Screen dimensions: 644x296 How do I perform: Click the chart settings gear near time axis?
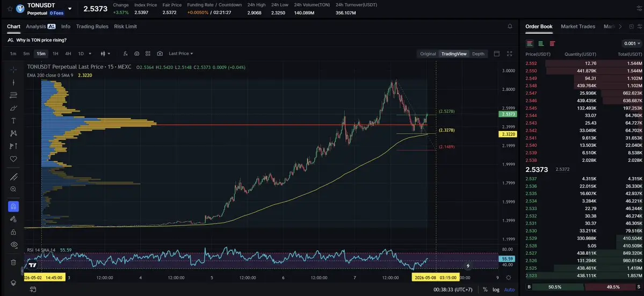tap(509, 278)
